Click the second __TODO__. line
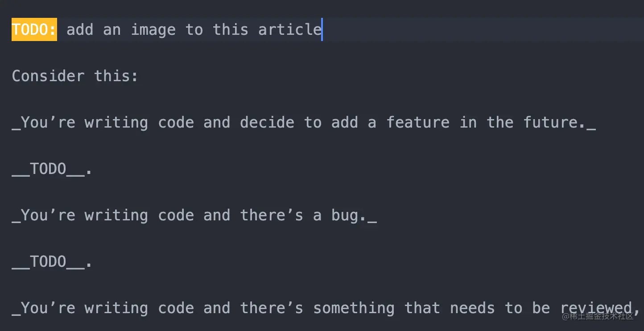644x331 pixels. click(x=52, y=261)
